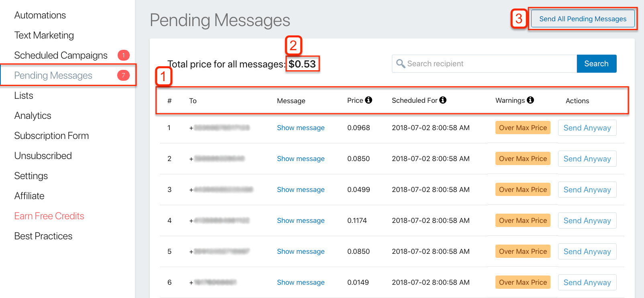This screenshot has width=644, height=298.
Task: Open the Analytics section
Action: [33, 115]
